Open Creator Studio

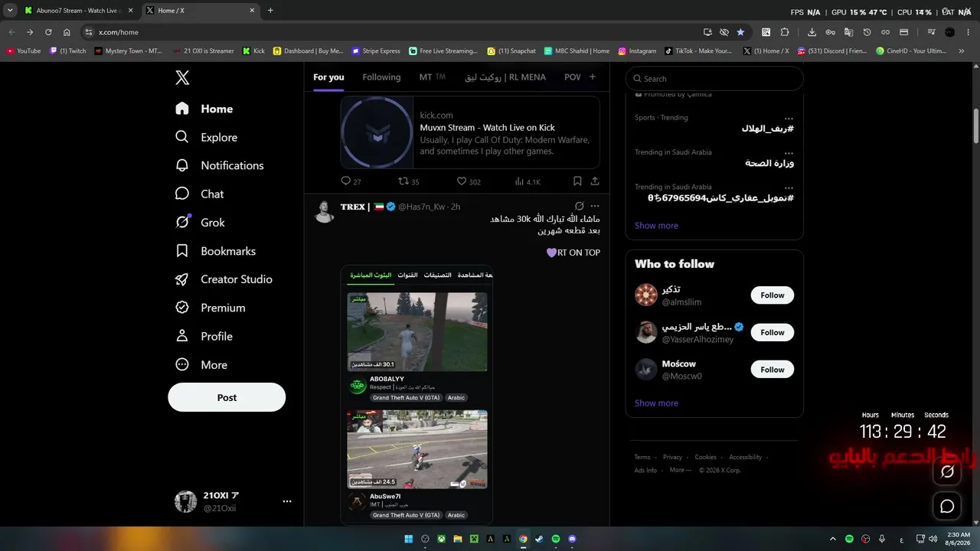(224, 279)
